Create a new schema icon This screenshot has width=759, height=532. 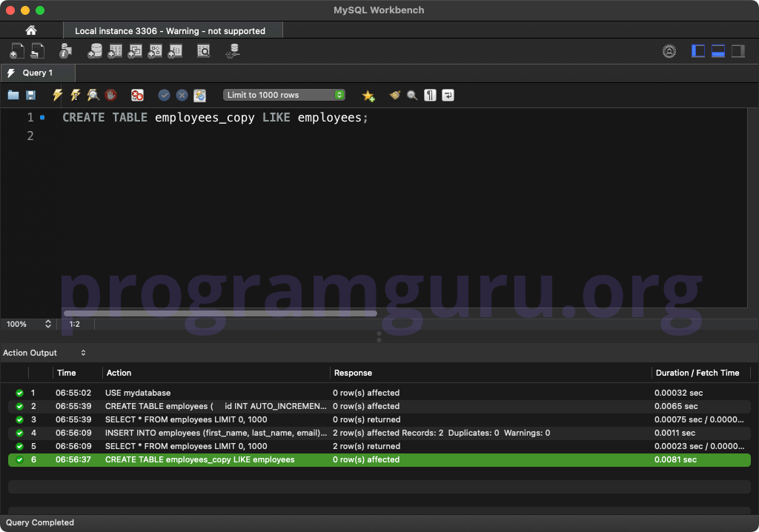click(x=95, y=51)
